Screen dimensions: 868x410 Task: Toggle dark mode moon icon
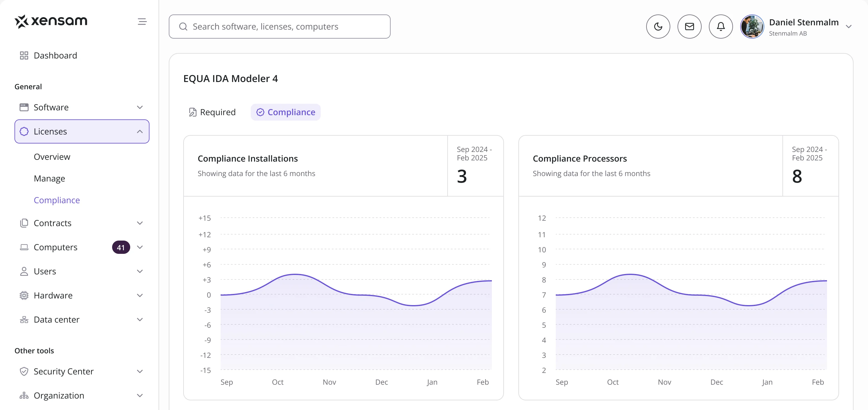(x=658, y=27)
